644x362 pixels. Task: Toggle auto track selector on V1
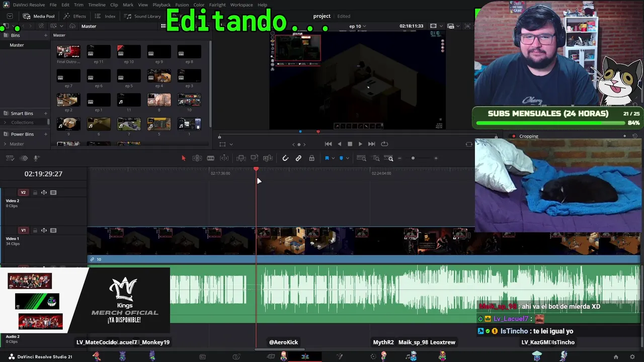[x=44, y=230]
